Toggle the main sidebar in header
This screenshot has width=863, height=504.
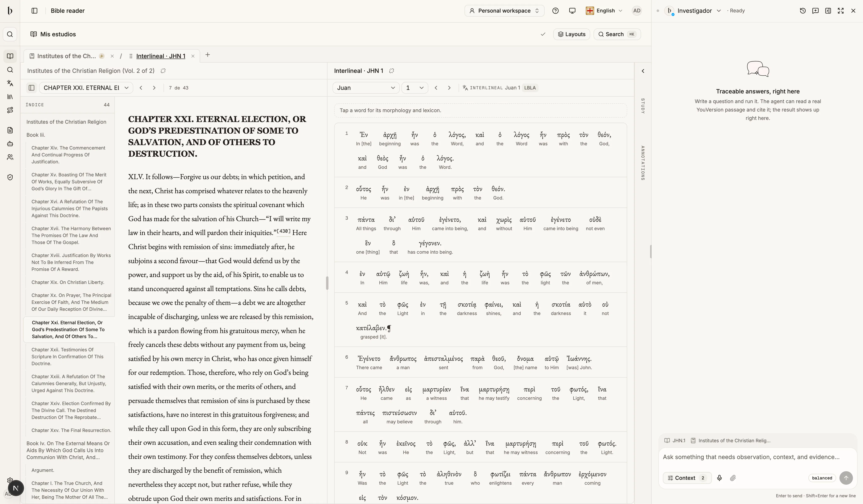point(35,11)
